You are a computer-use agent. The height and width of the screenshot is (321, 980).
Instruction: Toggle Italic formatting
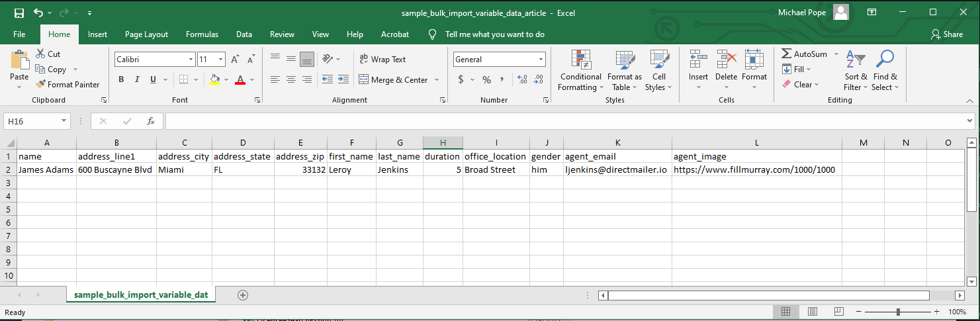point(137,80)
